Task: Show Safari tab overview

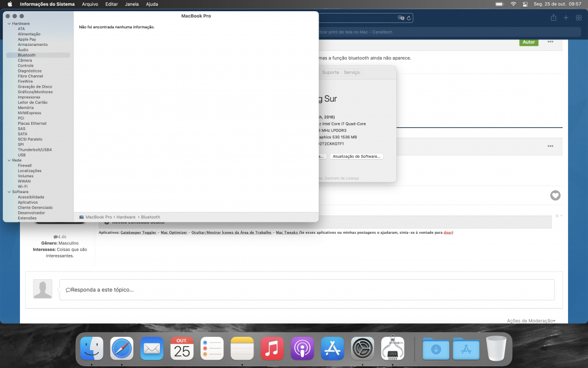Action: pyautogui.click(x=579, y=18)
